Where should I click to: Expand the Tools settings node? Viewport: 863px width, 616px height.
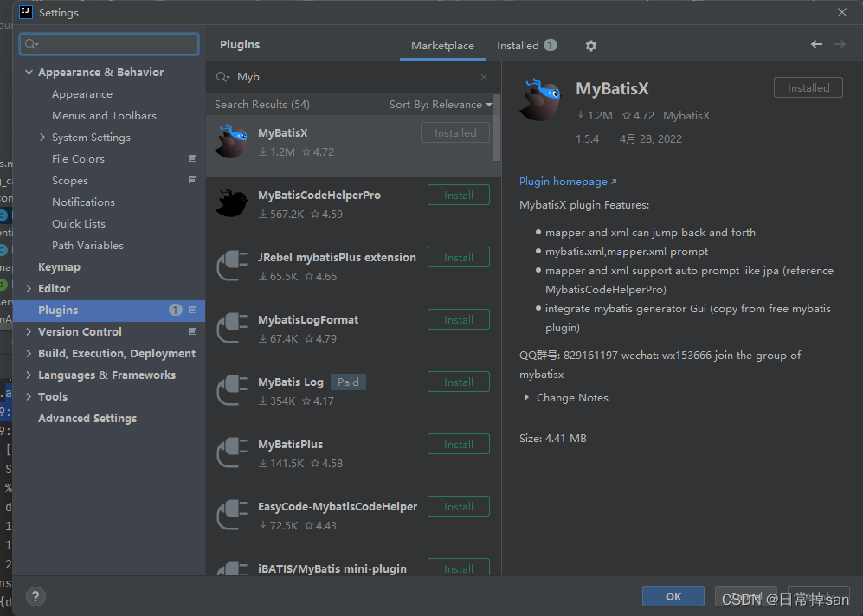pyautogui.click(x=29, y=396)
